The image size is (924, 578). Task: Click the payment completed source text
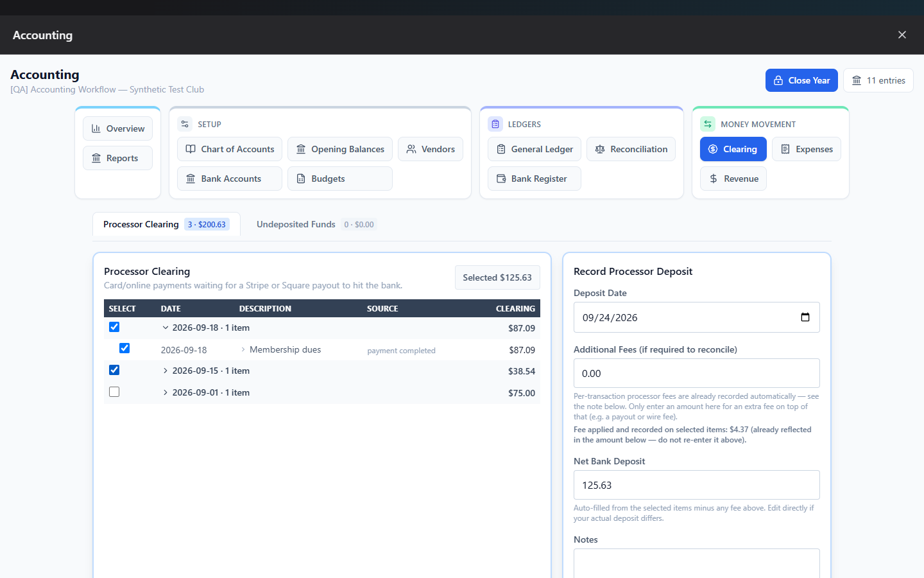click(x=401, y=351)
